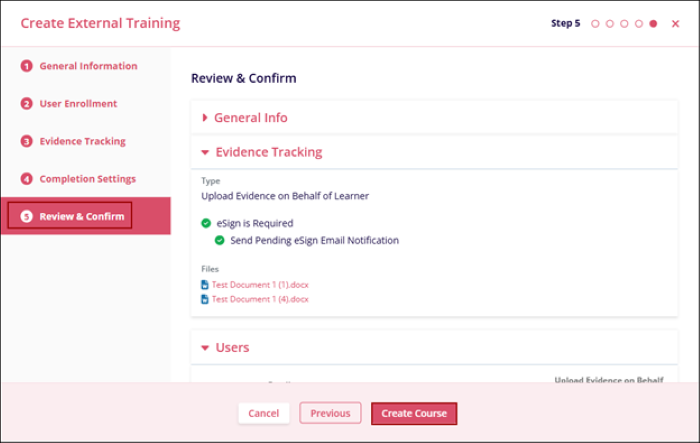This screenshot has width=700, height=443.
Task: Go to User Enrollment step
Action: 78,104
